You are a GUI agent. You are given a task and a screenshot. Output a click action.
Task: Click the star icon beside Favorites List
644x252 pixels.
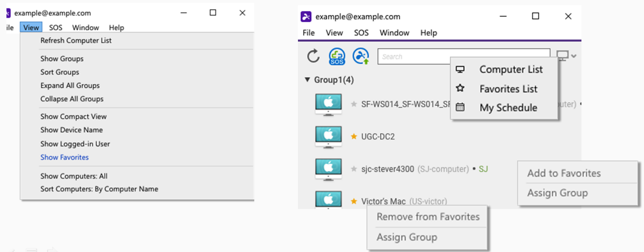click(460, 89)
